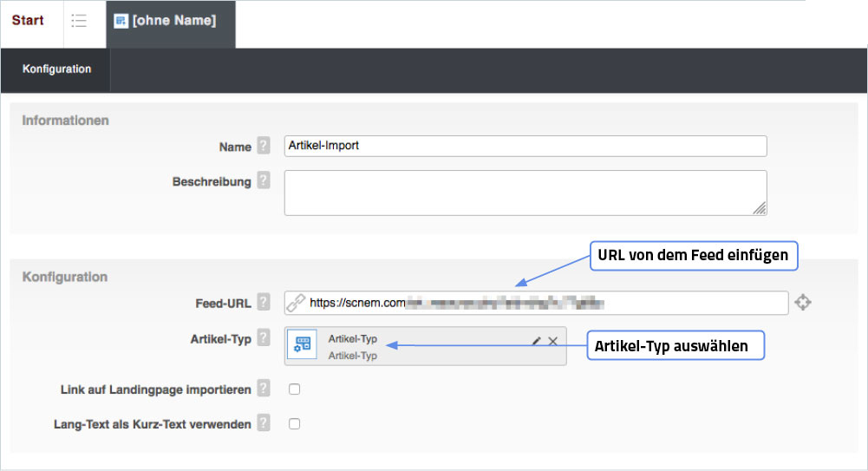Remove the selected Artikel-Typ with the X

tap(553, 341)
